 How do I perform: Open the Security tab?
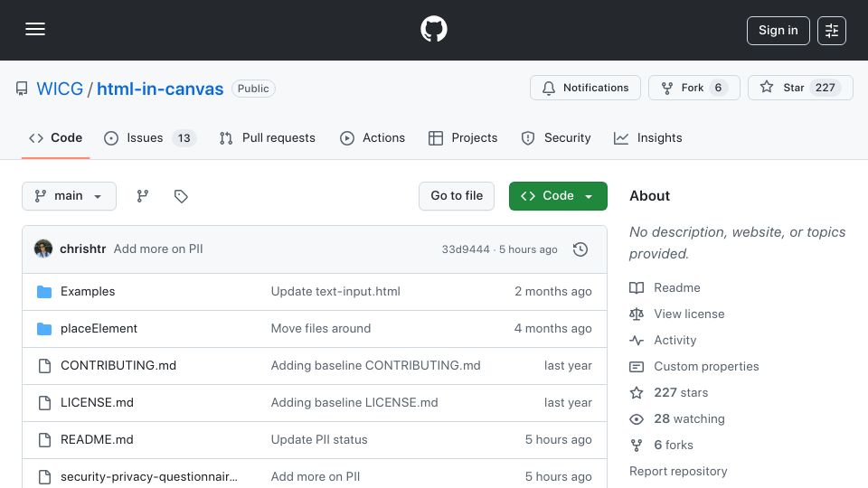(556, 137)
